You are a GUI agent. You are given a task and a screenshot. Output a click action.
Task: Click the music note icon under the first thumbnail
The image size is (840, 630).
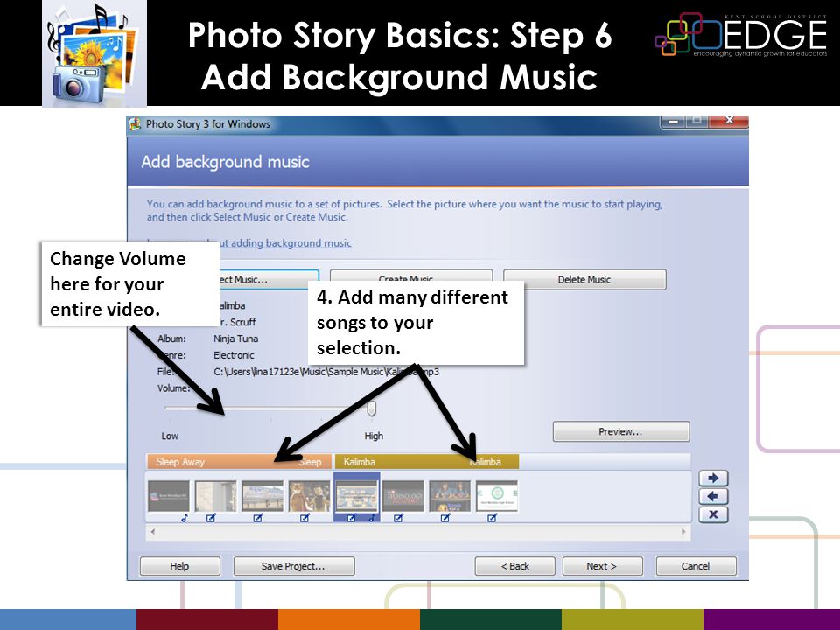coord(185,518)
